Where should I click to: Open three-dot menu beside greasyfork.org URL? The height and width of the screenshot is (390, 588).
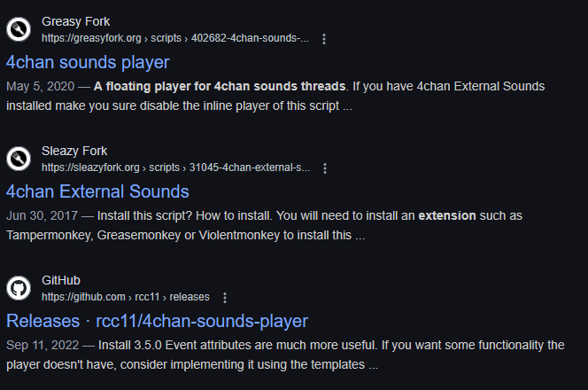point(324,39)
